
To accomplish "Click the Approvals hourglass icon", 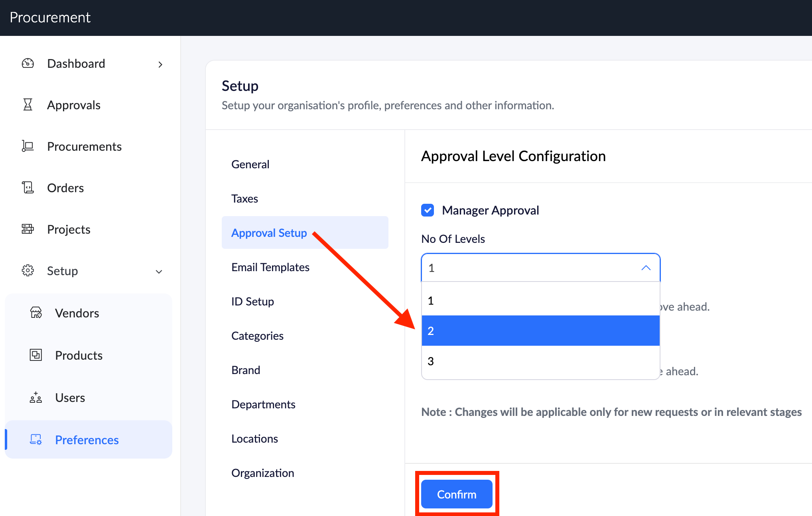I will [28, 105].
